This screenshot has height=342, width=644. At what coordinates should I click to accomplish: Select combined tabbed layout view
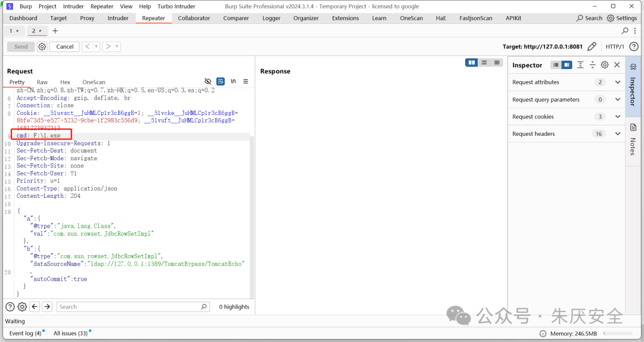pos(497,63)
